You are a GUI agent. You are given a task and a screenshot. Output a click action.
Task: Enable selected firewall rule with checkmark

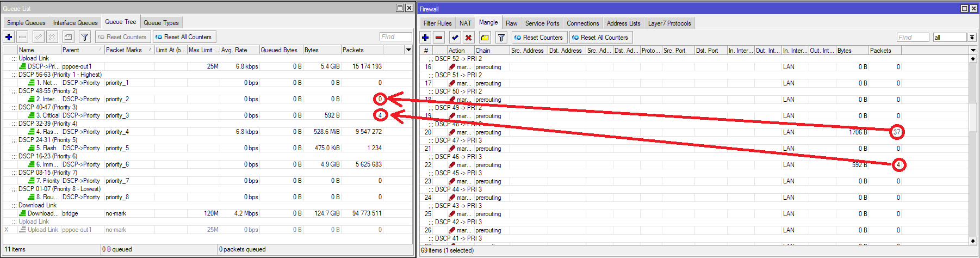[455, 38]
